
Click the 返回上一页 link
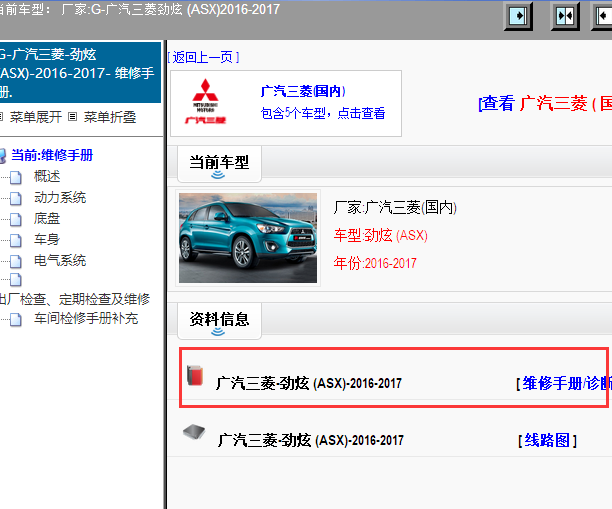click(x=203, y=57)
